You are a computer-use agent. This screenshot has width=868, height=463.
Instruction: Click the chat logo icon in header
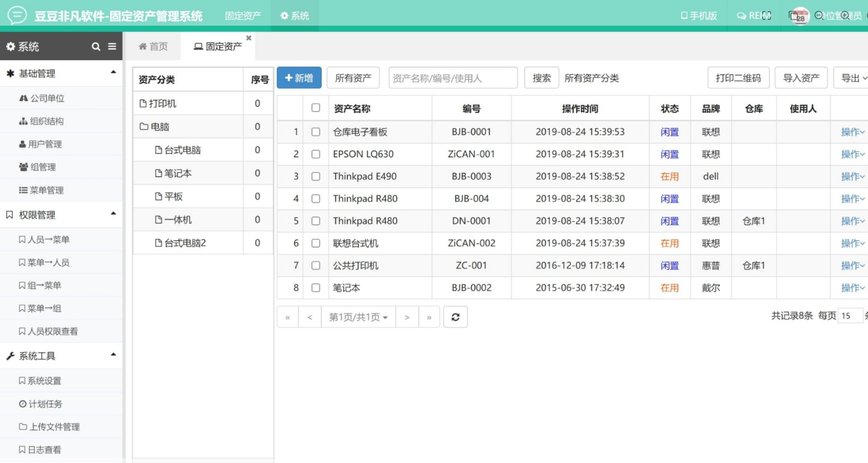pyautogui.click(x=17, y=15)
